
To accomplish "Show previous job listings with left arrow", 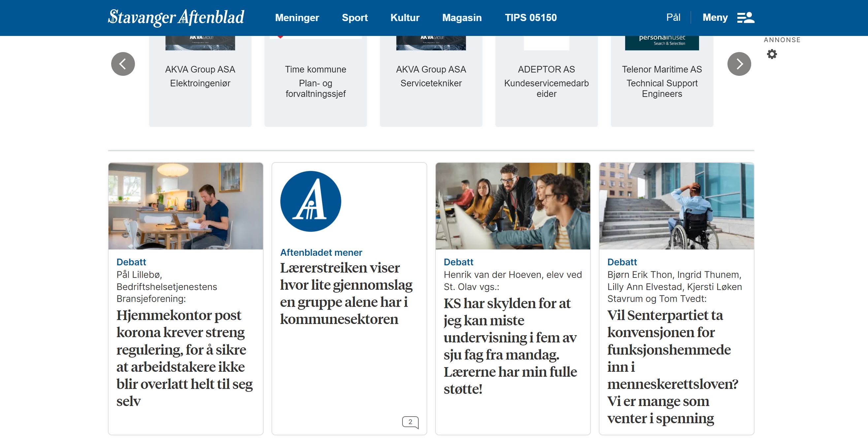I will 123,64.
